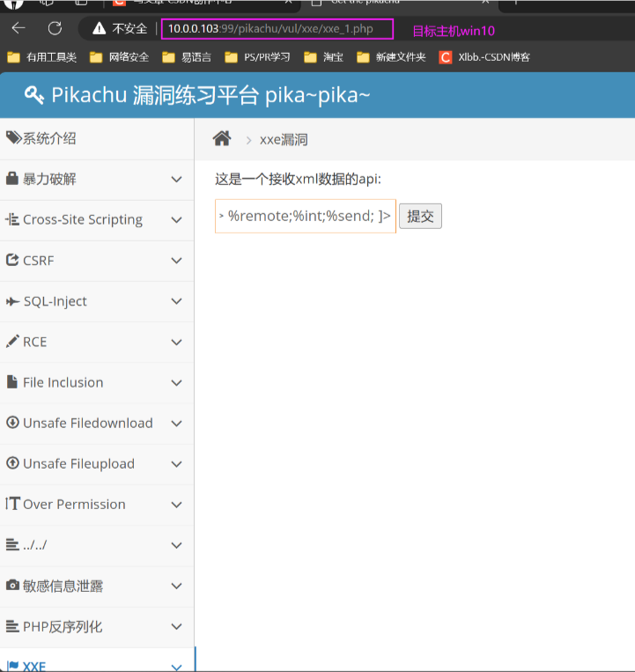Click the list icon beside PHP反序列化
The height and width of the screenshot is (672, 635).
[12, 626]
